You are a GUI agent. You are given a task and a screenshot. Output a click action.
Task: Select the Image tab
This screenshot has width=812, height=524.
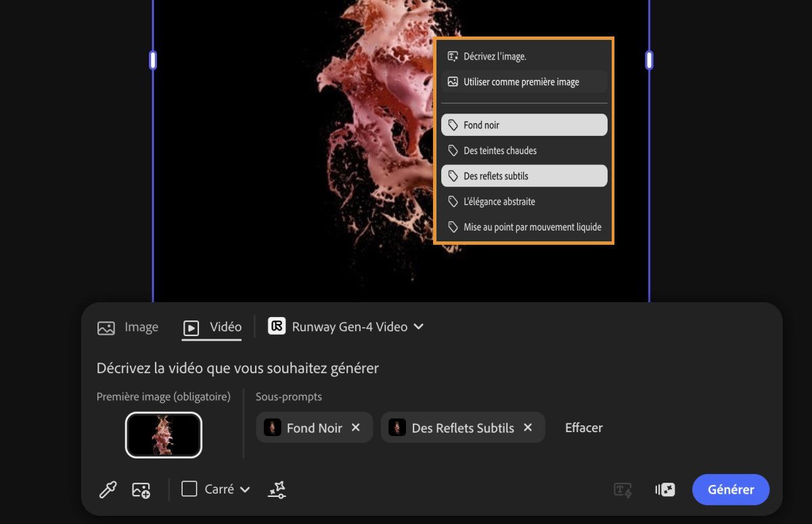click(128, 327)
